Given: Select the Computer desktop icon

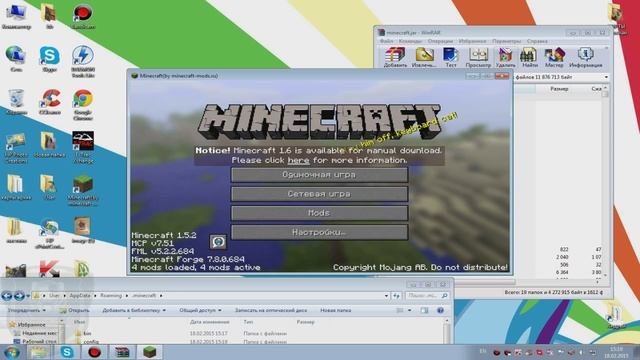Looking at the screenshot, I should point(16,17).
